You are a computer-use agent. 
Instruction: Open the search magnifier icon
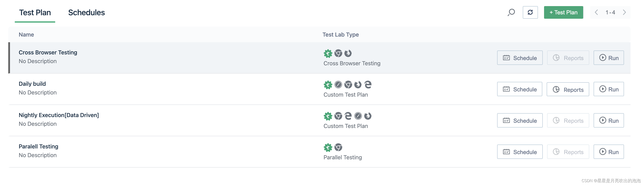pos(511,12)
